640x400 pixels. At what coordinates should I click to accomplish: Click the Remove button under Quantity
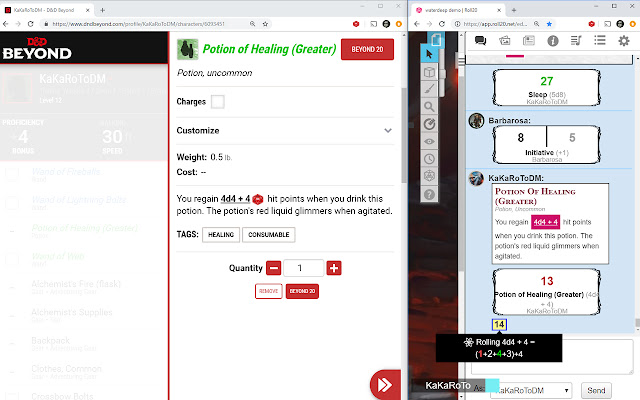tap(269, 291)
